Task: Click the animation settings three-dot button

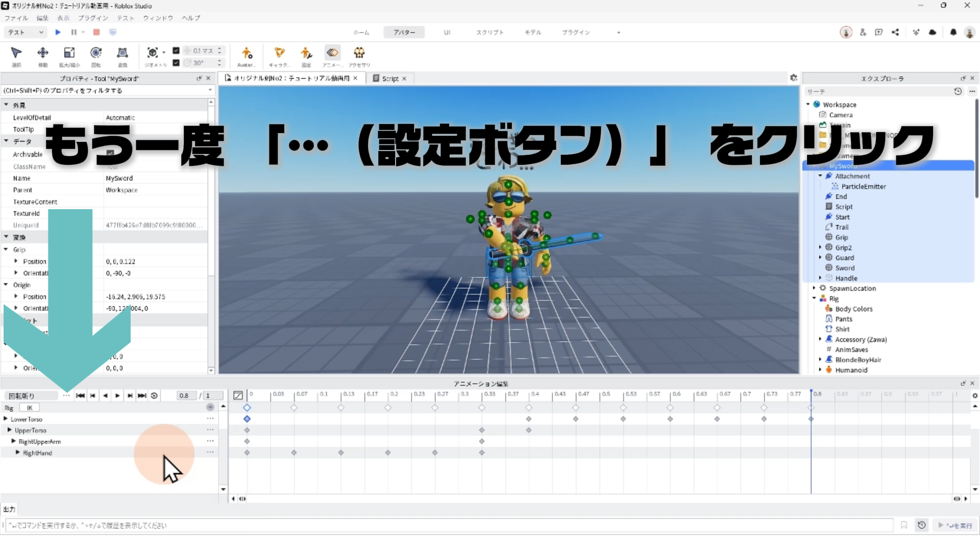Action: [66, 395]
